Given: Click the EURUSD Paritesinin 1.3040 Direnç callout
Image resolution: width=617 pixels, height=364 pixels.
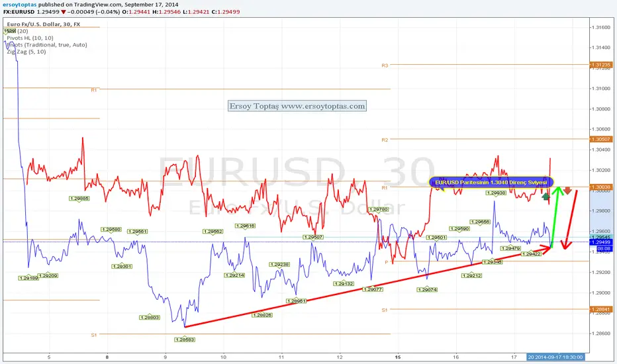Looking at the screenshot, I should (x=491, y=182).
